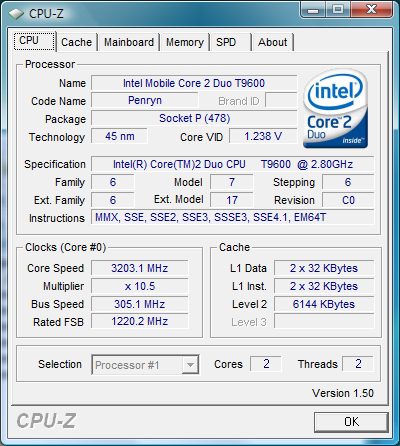Click the 45 nm technology value
This screenshot has height=446, width=400.
[119, 136]
